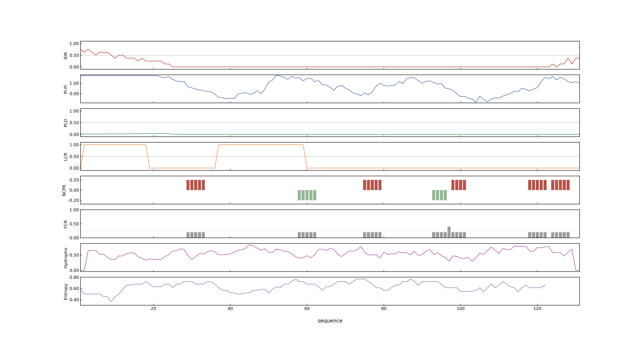This screenshot has width=644, height=343.
Task: Click the x-axis tick label 120
Action: (537, 309)
